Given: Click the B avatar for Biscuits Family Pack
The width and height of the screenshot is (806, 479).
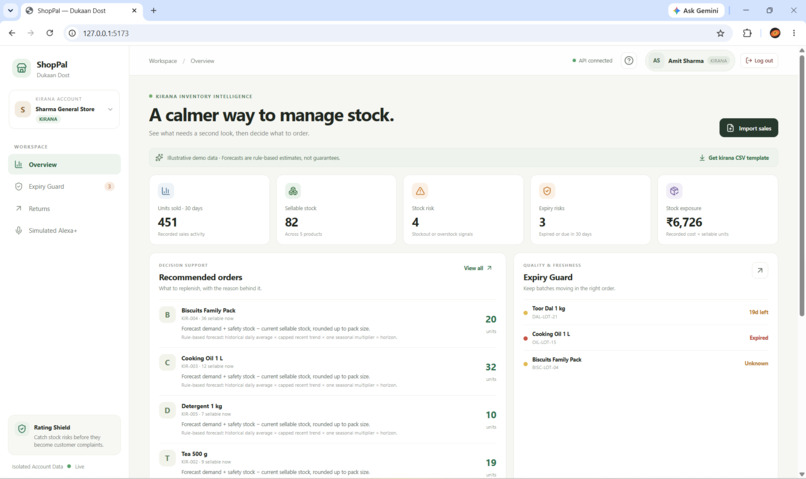Looking at the screenshot, I should click(167, 315).
